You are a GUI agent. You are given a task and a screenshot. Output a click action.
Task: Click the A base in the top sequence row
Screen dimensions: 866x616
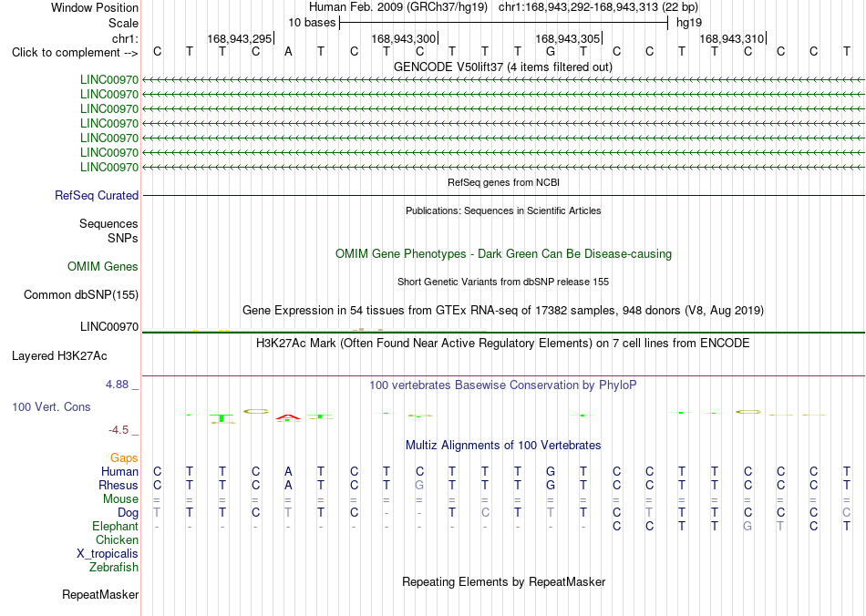click(x=288, y=52)
